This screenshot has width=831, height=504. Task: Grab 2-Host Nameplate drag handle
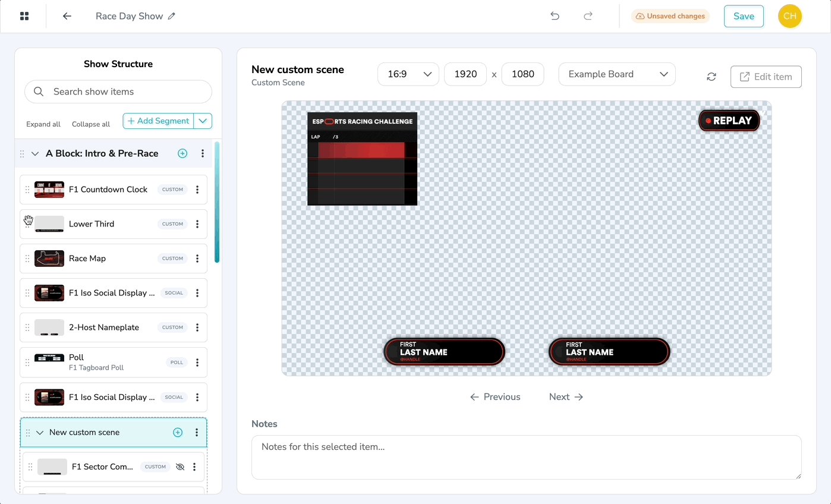click(x=27, y=327)
